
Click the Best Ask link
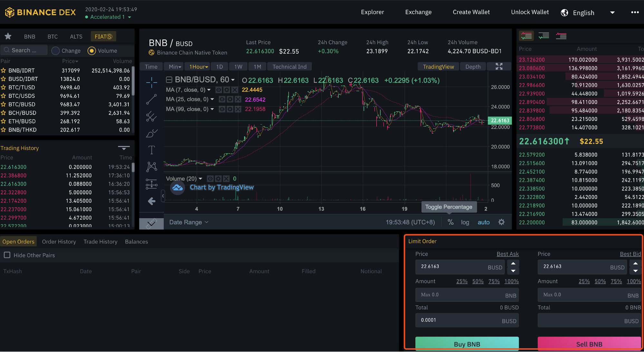pyautogui.click(x=508, y=254)
